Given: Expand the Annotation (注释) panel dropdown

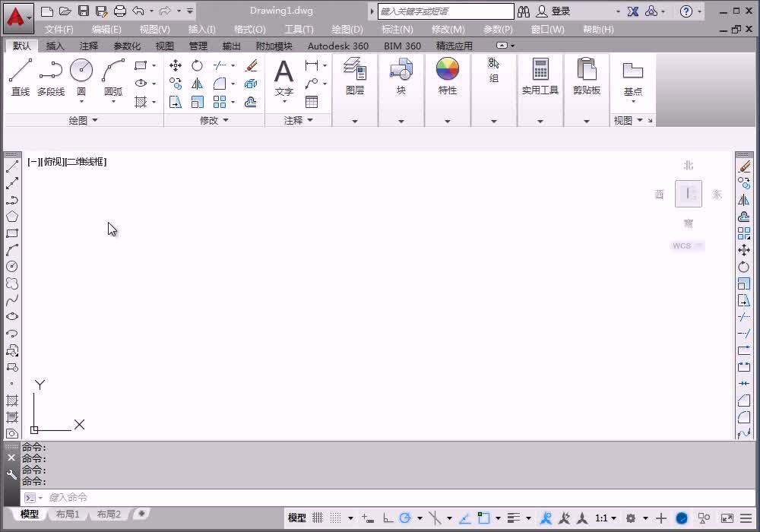Looking at the screenshot, I should coord(298,120).
